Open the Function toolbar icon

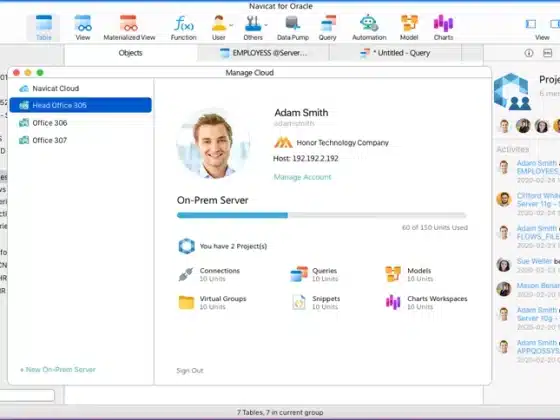(x=184, y=28)
